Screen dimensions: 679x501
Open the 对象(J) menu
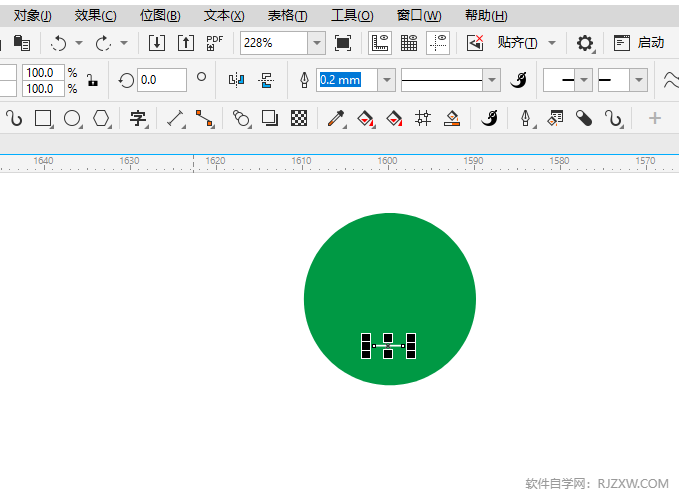point(32,16)
